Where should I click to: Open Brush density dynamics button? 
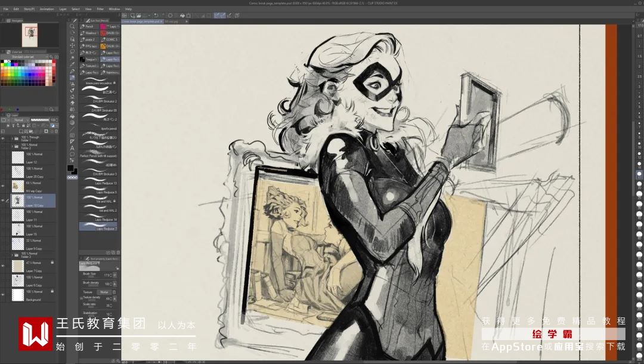[x=115, y=283]
